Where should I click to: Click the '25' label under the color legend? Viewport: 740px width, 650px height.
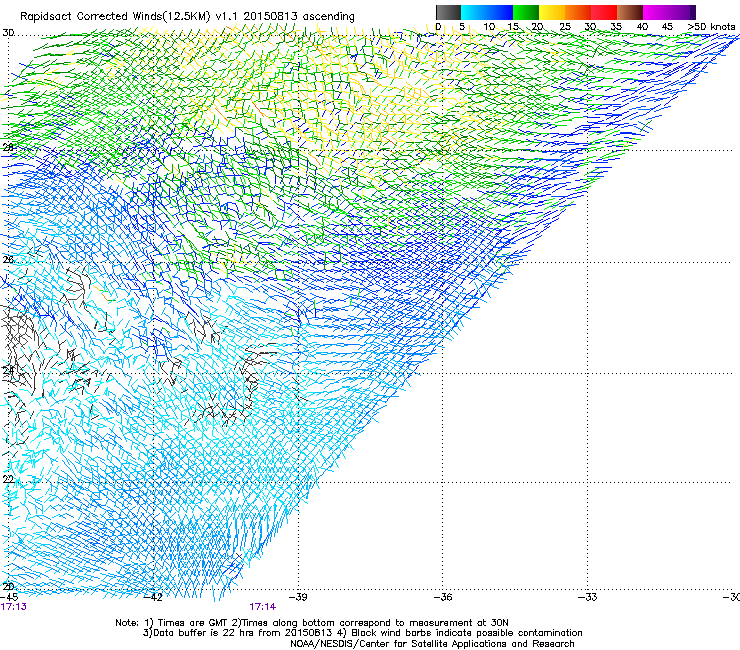(x=565, y=26)
